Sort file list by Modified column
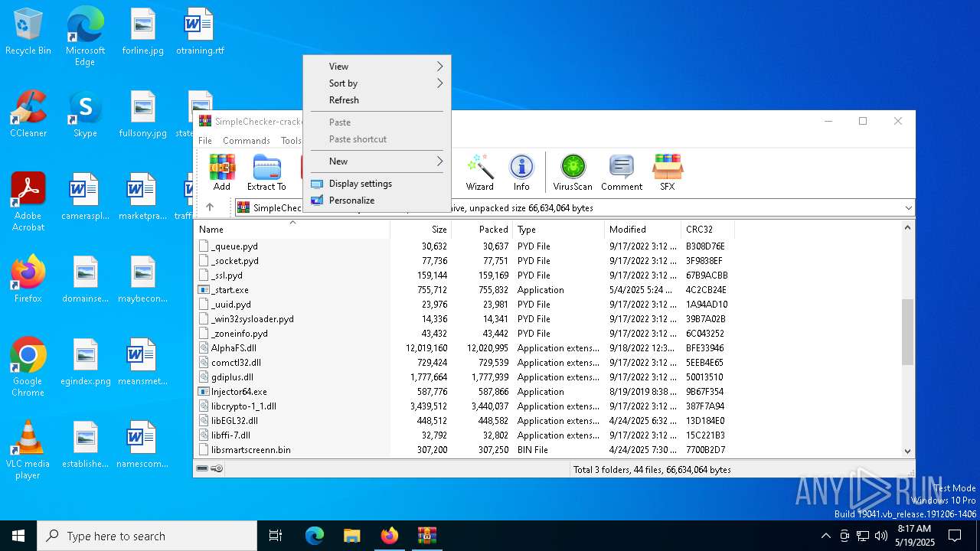This screenshot has height=551, width=980. point(642,230)
